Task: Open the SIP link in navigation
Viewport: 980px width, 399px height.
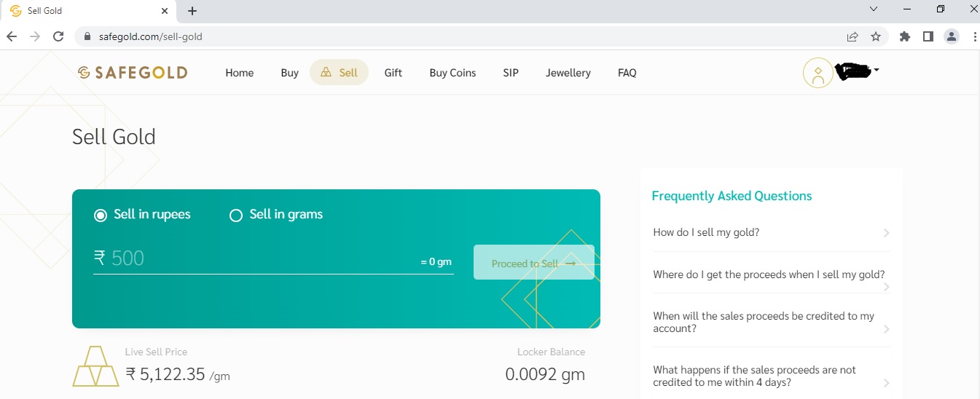Action: [x=511, y=73]
